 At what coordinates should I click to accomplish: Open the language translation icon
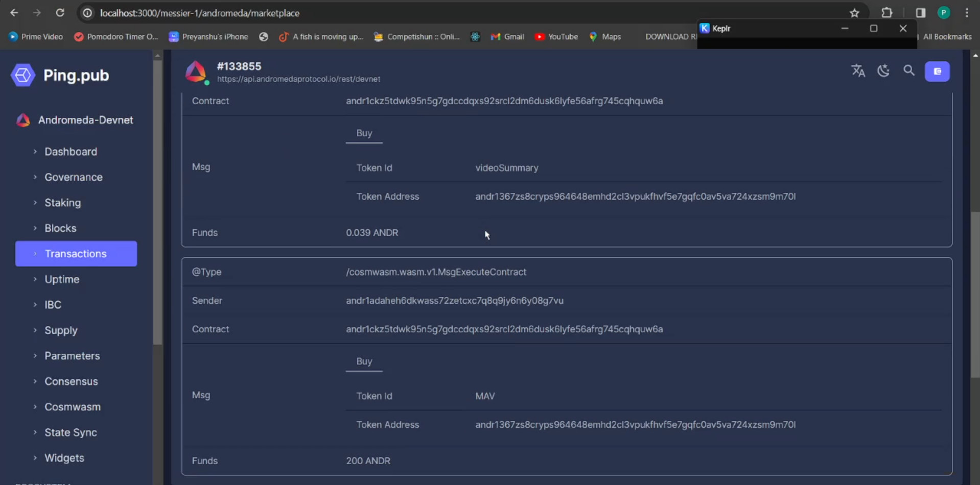(x=858, y=71)
